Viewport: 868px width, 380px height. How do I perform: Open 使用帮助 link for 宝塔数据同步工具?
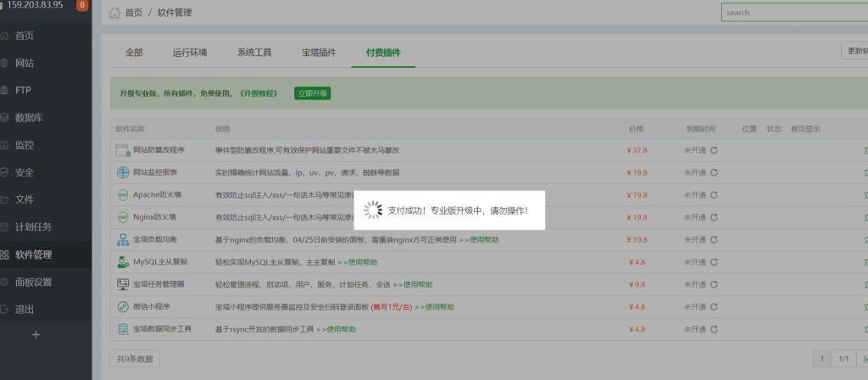pos(343,329)
